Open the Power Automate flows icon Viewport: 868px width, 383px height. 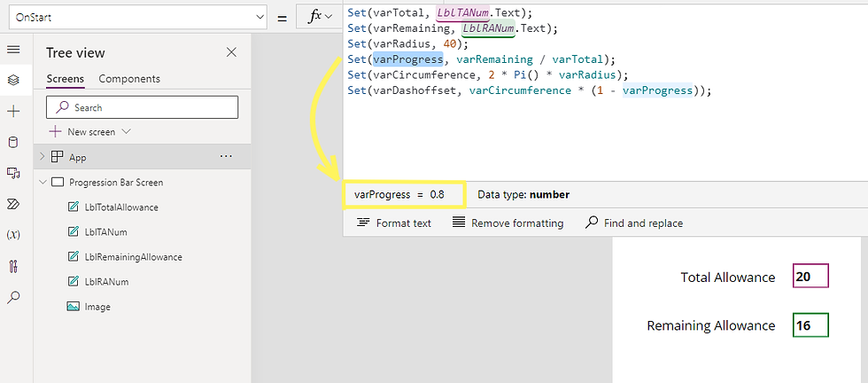[x=13, y=205]
